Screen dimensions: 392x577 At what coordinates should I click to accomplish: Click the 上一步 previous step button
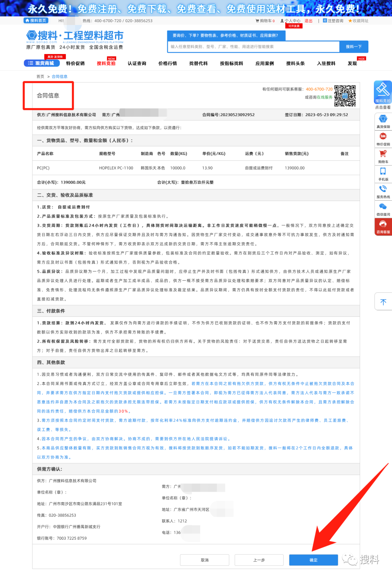click(x=259, y=560)
